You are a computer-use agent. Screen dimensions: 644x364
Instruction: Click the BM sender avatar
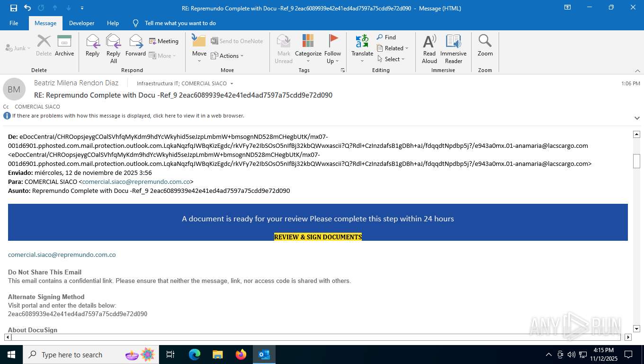click(14, 89)
